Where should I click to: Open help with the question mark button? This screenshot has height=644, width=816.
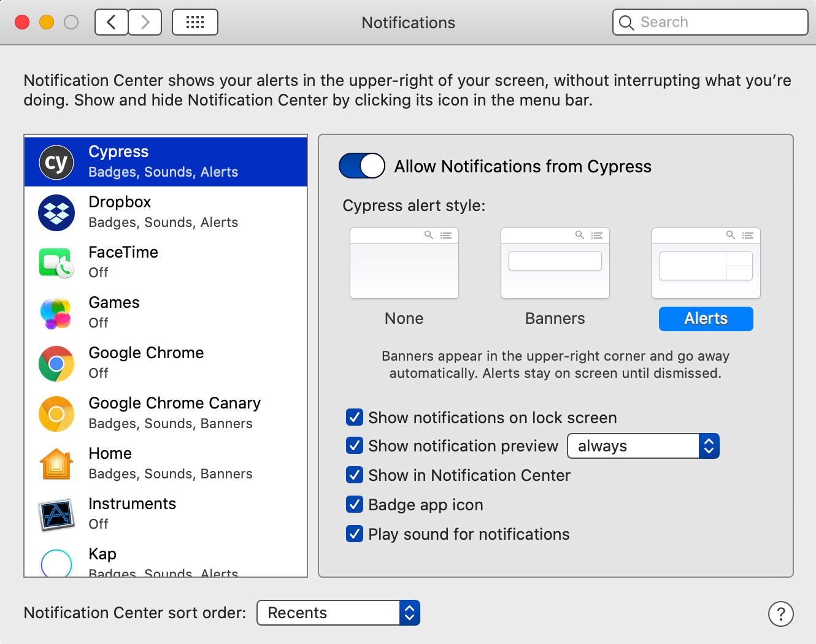tap(781, 614)
